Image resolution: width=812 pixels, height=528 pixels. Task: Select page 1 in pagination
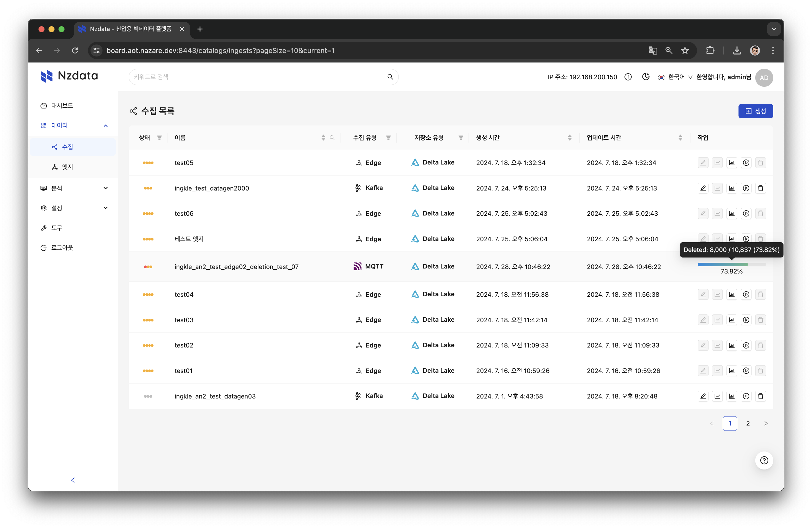tap(730, 423)
